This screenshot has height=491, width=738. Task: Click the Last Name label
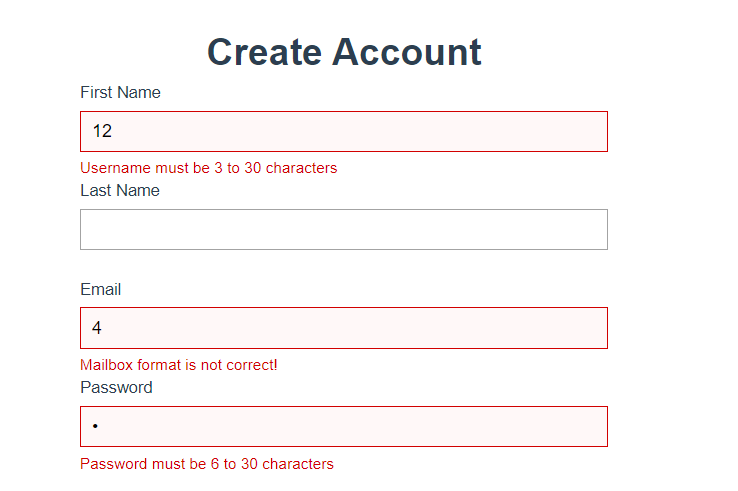coord(119,191)
